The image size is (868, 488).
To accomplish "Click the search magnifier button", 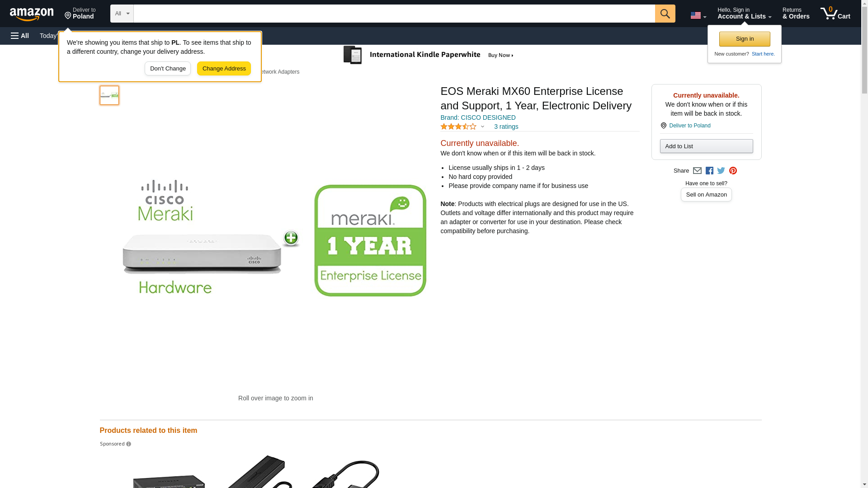I will click(665, 14).
